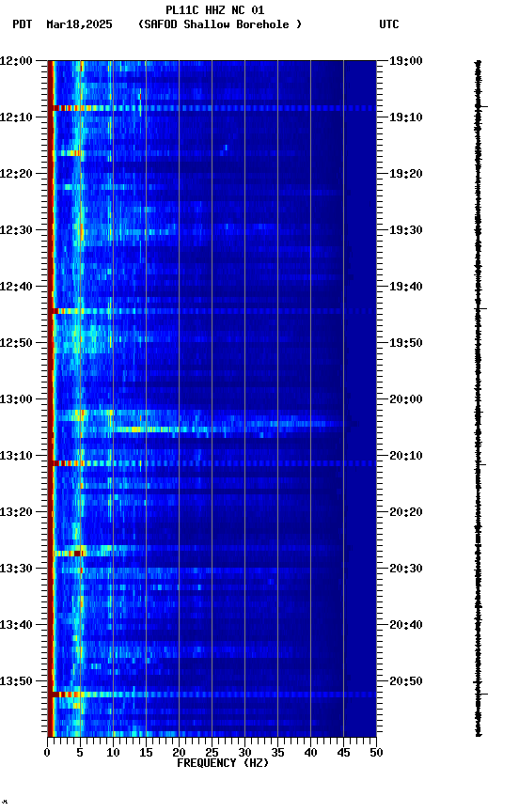Click the '20:50' UTC time label
Image resolution: width=519 pixels, height=812 pixels.
click(x=406, y=681)
